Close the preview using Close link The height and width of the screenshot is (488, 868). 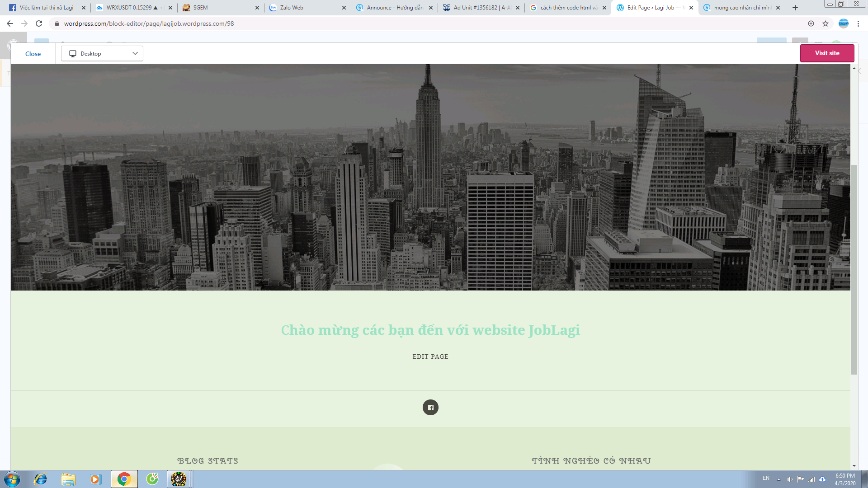(33, 54)
